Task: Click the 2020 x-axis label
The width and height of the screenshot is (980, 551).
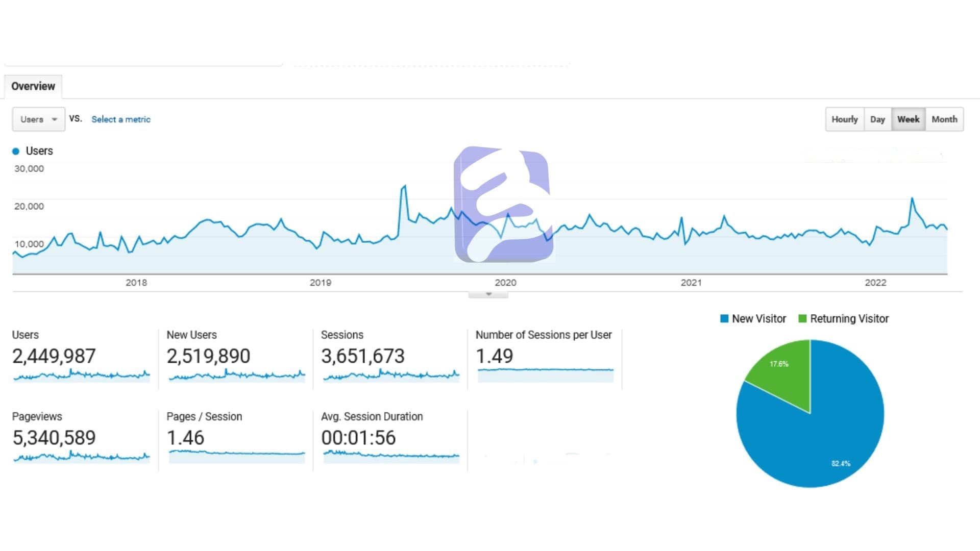Action: point(505,283)
